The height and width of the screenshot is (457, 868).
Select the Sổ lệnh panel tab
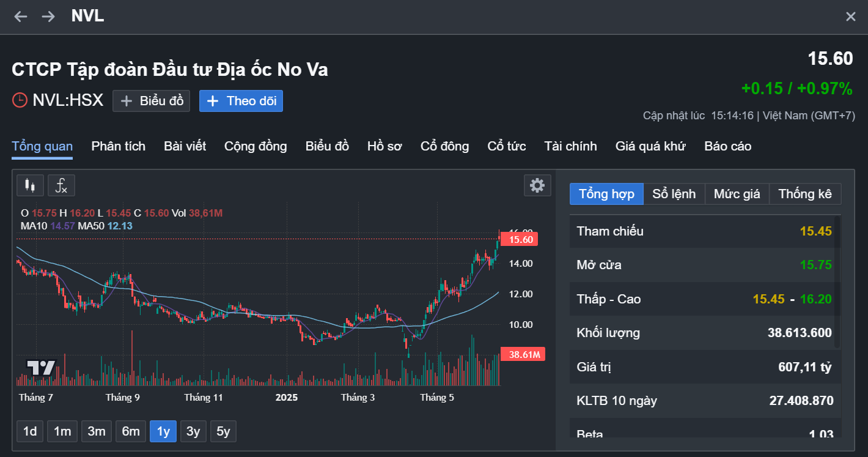[674, 194]
